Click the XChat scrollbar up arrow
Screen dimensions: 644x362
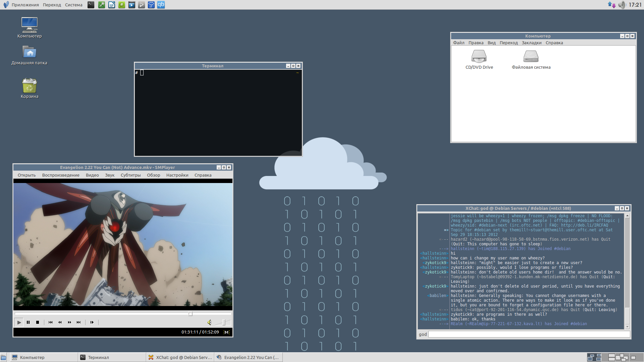coord(627,216)
